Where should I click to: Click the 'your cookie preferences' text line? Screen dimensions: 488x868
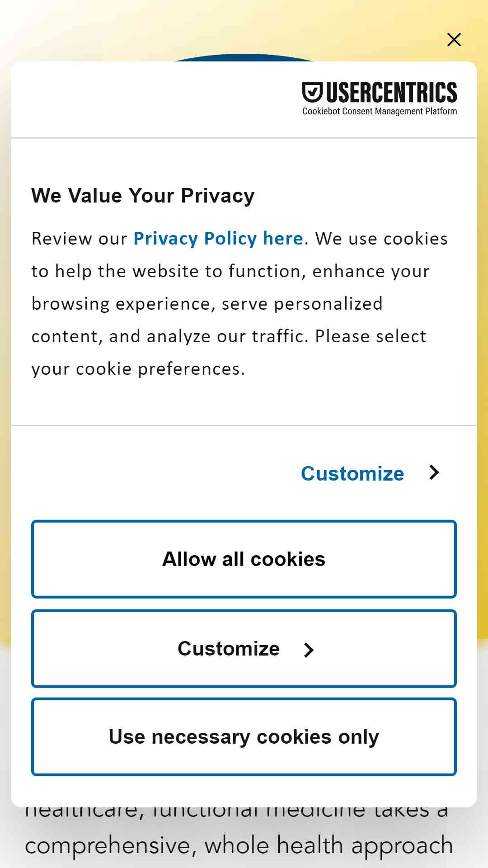(x=138, y=369)
